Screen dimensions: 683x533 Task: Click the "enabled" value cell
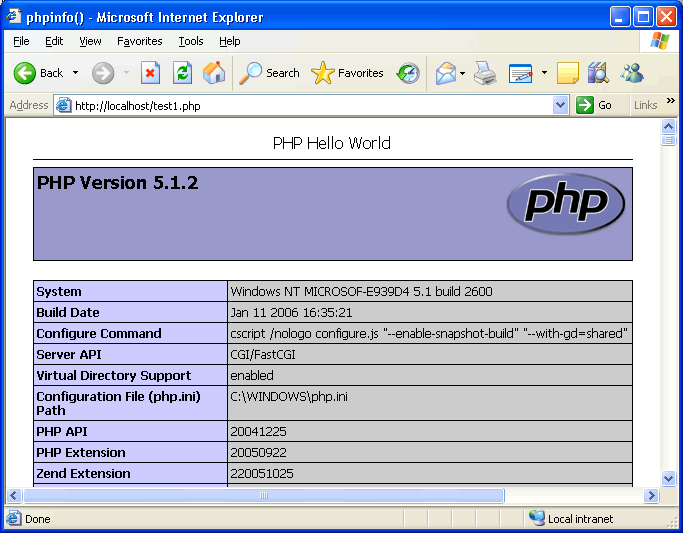tap(252, 375)
